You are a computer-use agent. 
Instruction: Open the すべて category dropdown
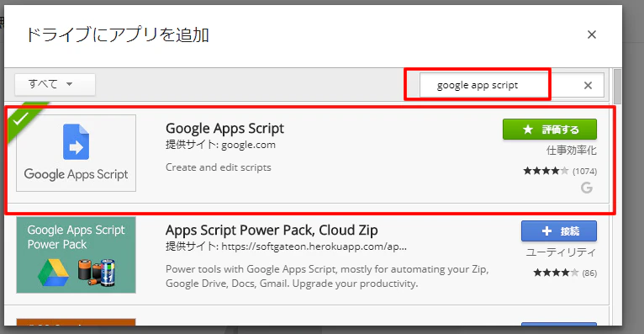click(x=55, y=84)
